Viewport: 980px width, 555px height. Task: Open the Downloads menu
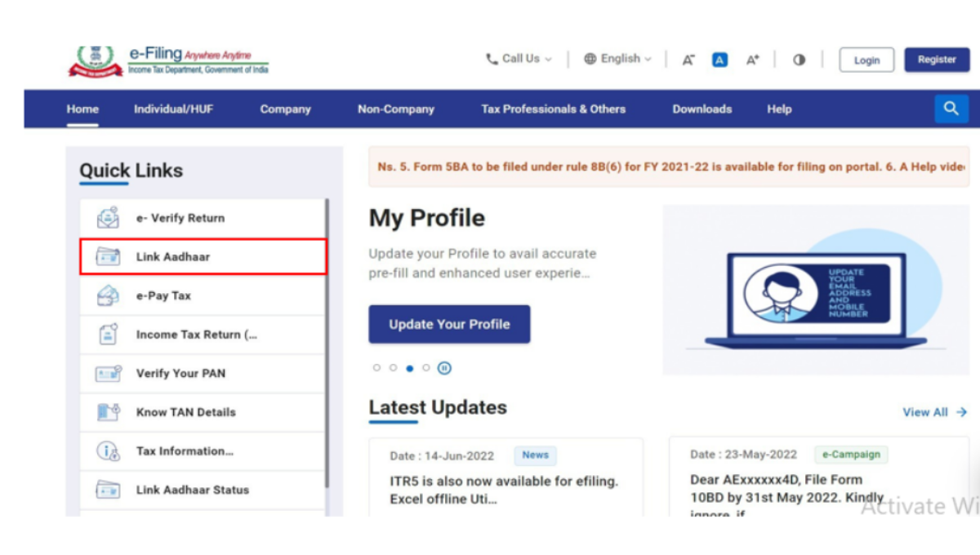(x=702, y=109)
